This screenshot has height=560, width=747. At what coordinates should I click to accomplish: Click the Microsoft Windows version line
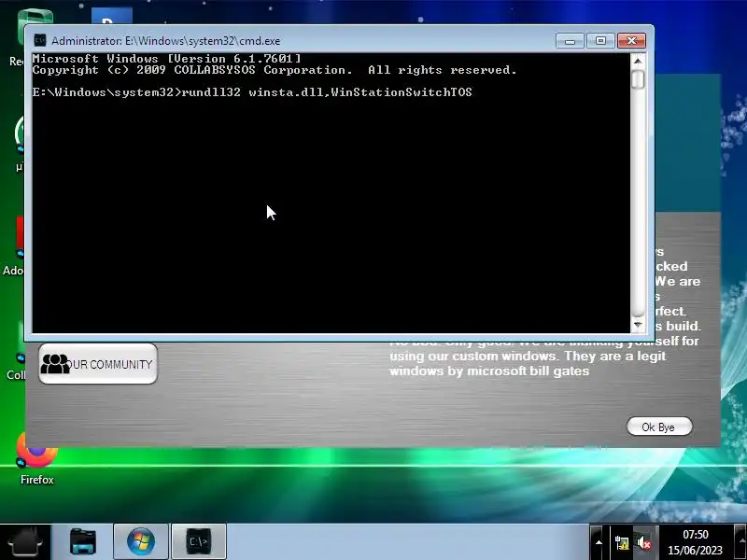click(167, 59)
